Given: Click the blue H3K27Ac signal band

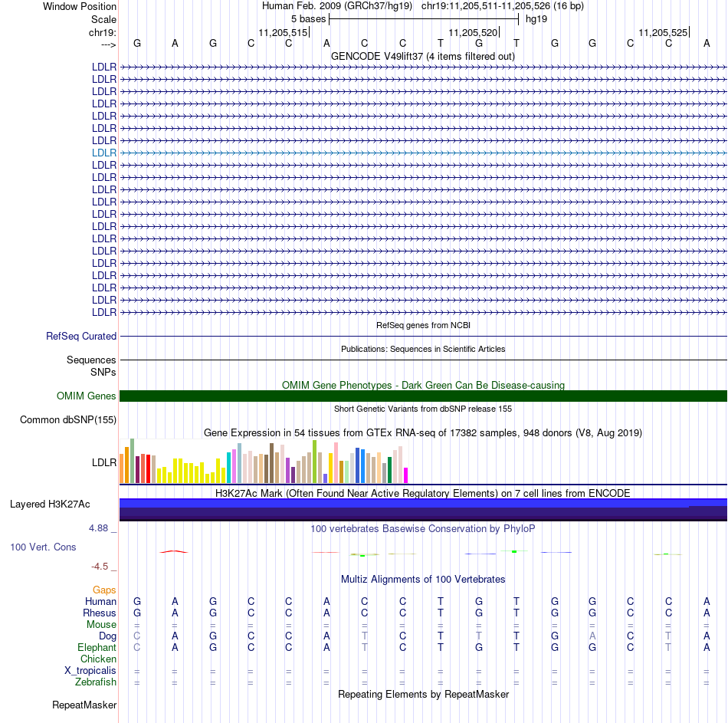Looking at the screenshot, I should coord(424,510).
